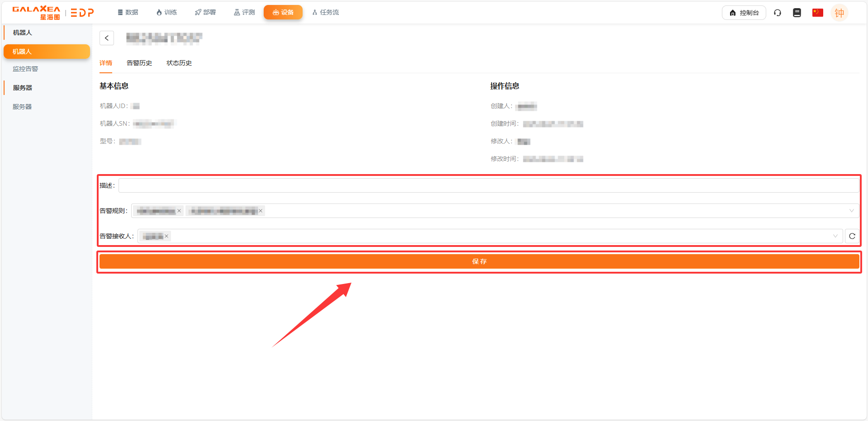Switch to the status history tab
The height and width of the screenshot is (421, 868).
[179, 63]
